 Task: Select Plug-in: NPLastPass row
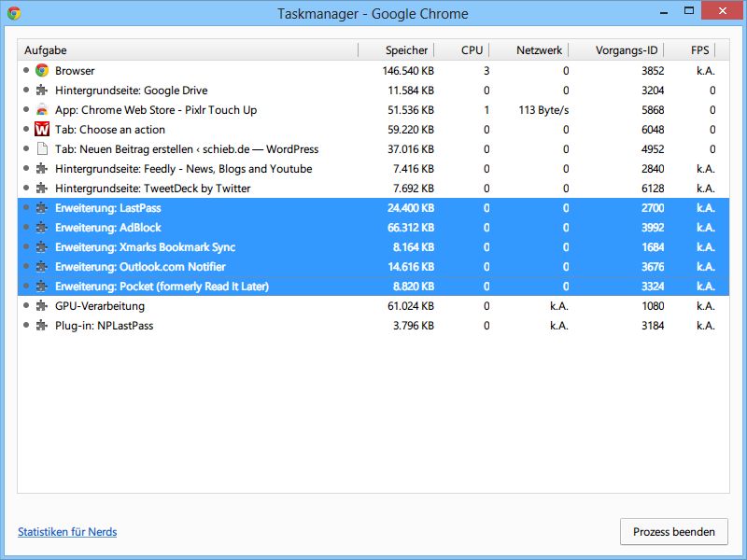pos(373,325)
